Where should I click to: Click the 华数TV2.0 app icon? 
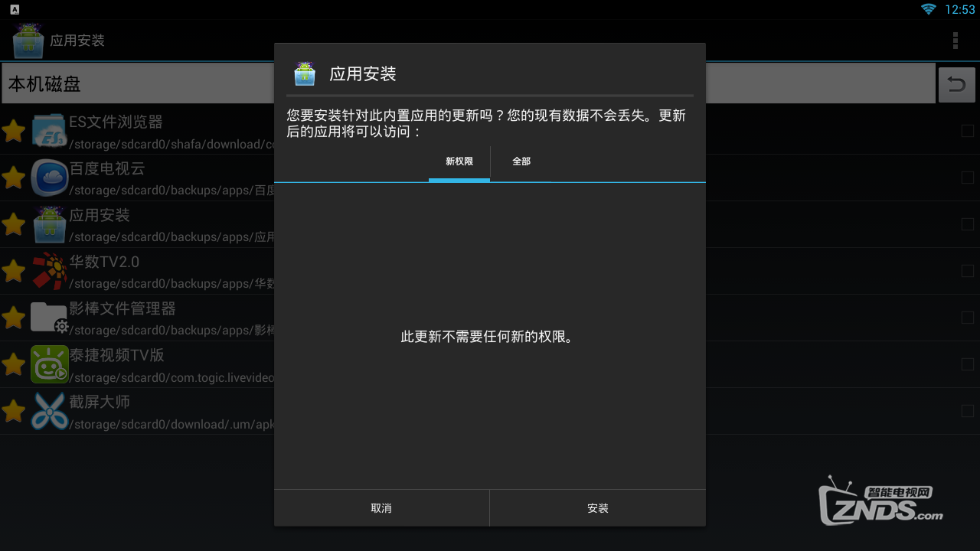pyautogui.click(x=49, y=271)
